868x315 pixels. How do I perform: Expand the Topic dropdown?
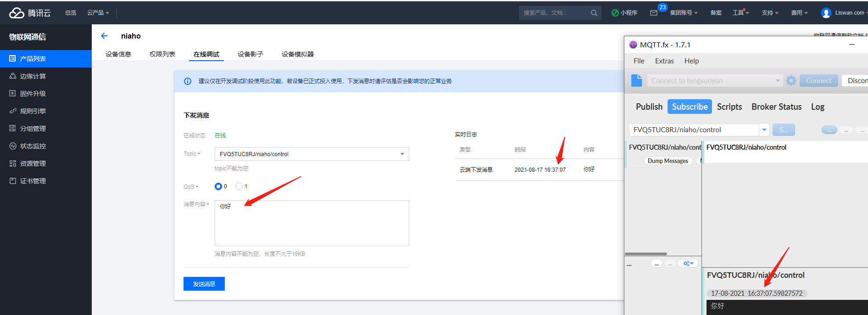point(402,154)
